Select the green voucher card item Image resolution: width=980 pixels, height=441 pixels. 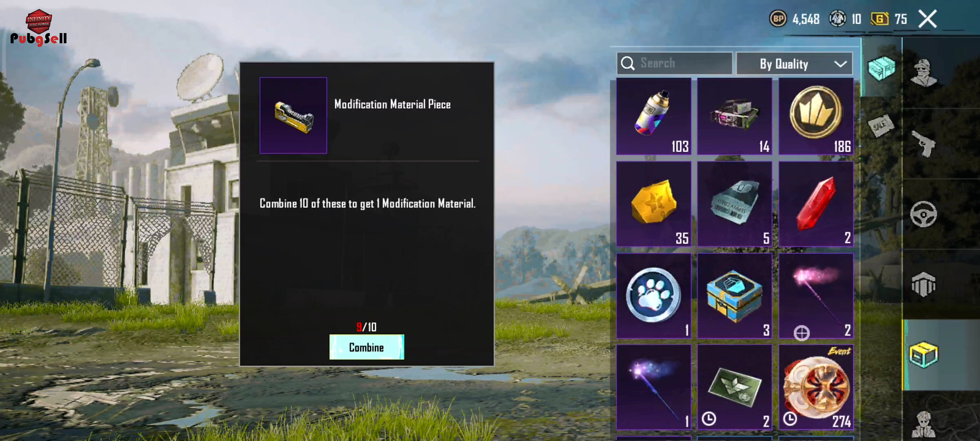pyautogui.click(x=735, y=387)
